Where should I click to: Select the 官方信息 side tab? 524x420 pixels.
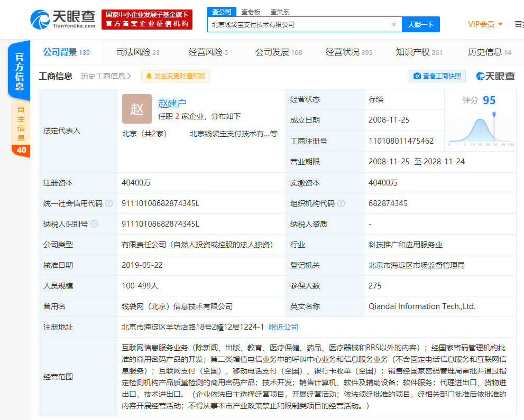(x=20, y=71)
